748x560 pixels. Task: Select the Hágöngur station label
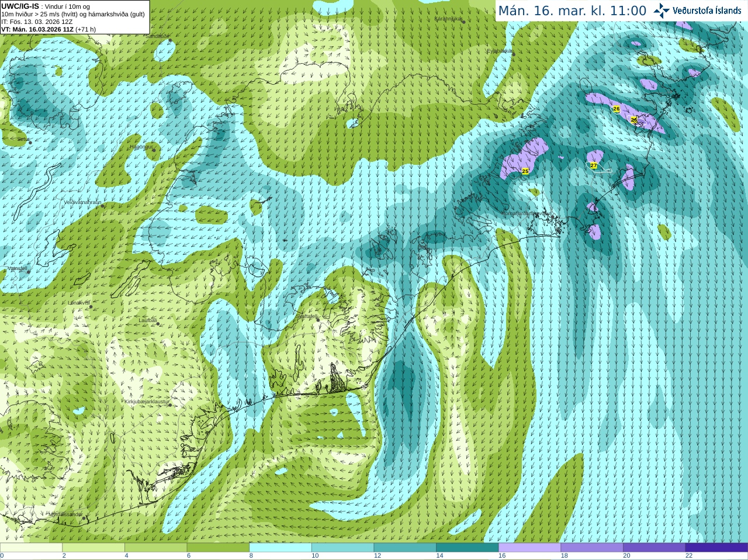click(141, 147)
